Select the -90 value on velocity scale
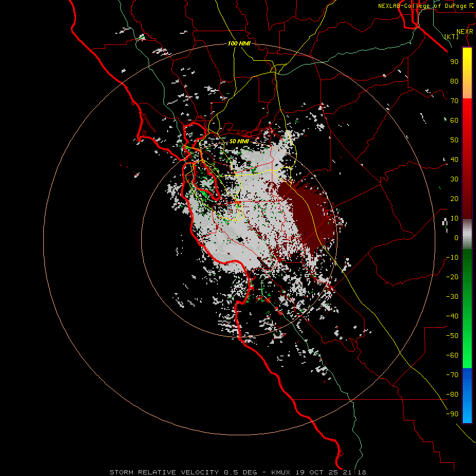The height and width of the screenshot is (476, 476). click(452, 414)
